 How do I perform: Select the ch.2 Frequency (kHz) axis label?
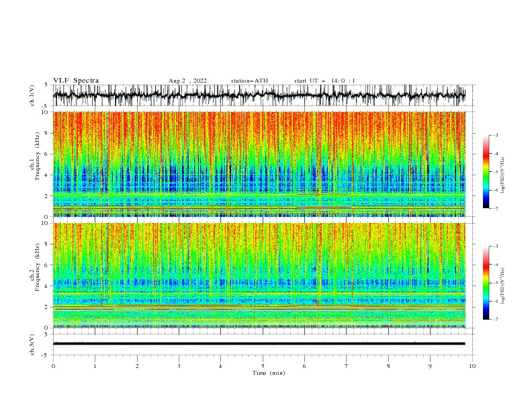tap(34, 267)
